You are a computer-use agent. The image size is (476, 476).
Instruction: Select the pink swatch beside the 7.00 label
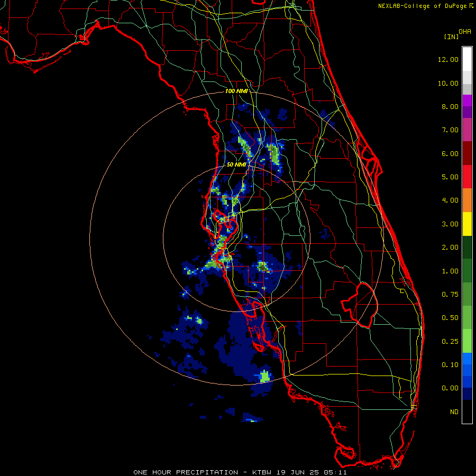(x=467, y=130)
